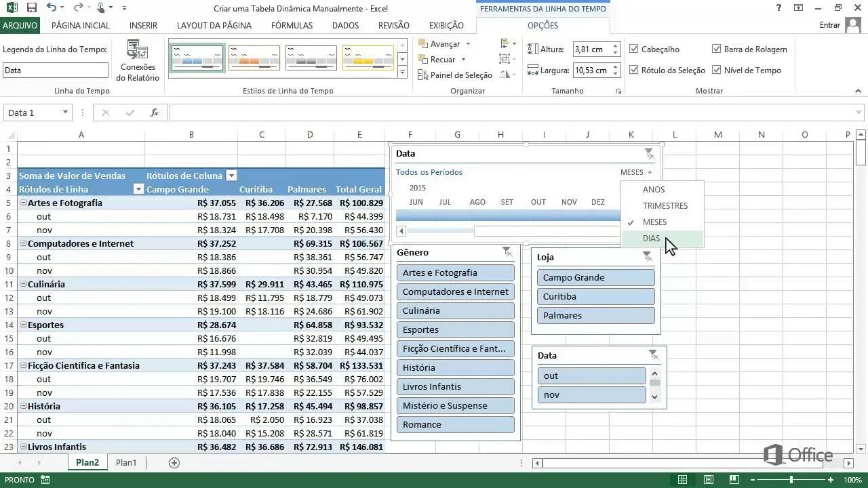The width and height of the screenshot is (868, 488).
Task: Choose ANOS from time level menu
Action: [663, 190]
